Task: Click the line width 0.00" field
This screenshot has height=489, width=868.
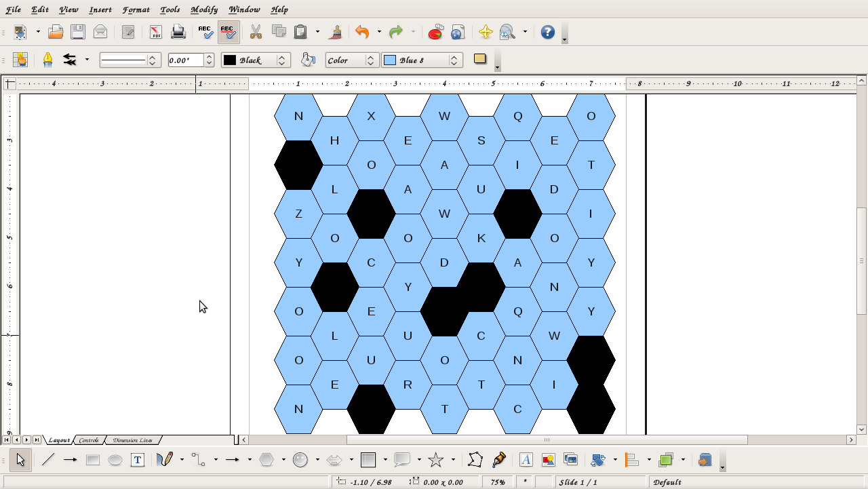Action: (x=186, y=60)
